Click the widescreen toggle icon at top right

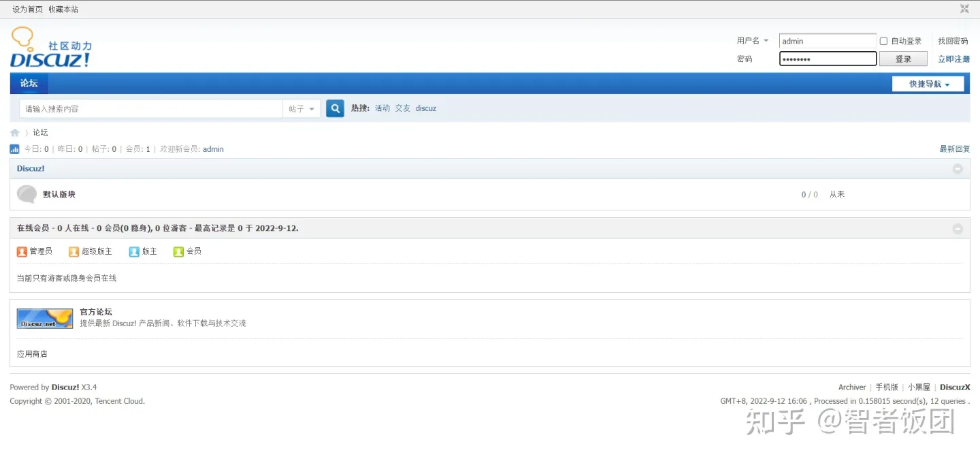point(964,9)
